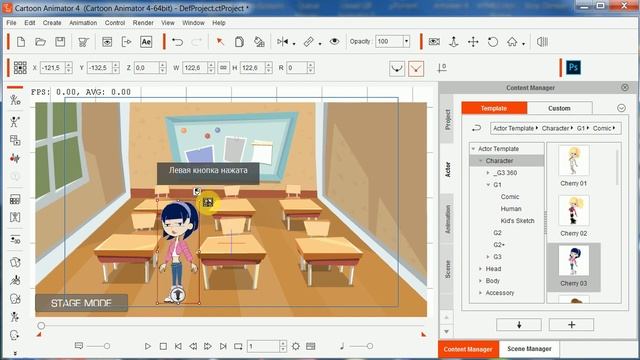Open the Render menu
The width and height of the screenshot is (640, 360).
(143, 23)
